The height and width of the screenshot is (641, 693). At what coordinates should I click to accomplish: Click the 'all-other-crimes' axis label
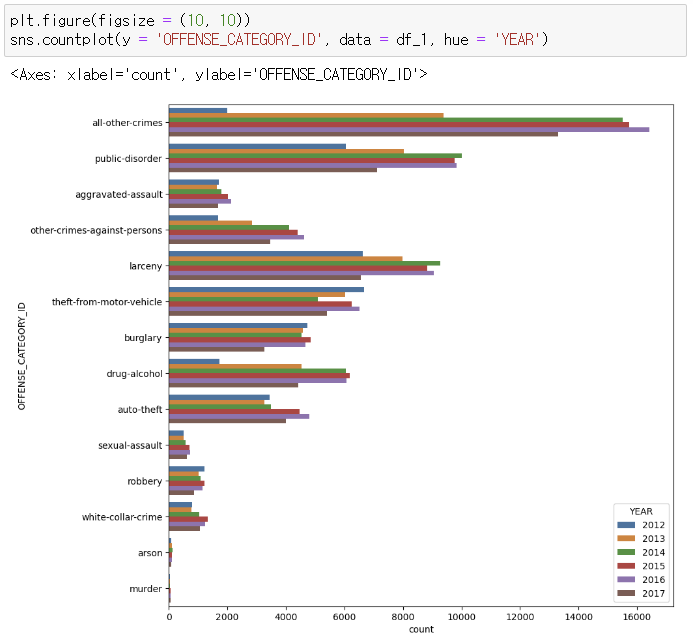tap(127, 123)
